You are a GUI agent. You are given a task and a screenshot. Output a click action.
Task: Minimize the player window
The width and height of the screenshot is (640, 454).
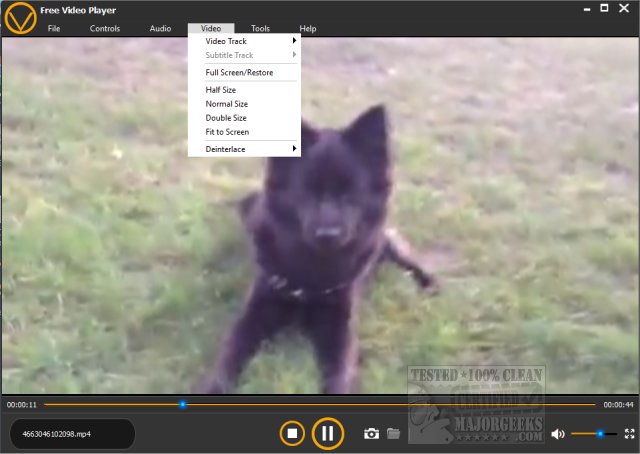point(587,9)
